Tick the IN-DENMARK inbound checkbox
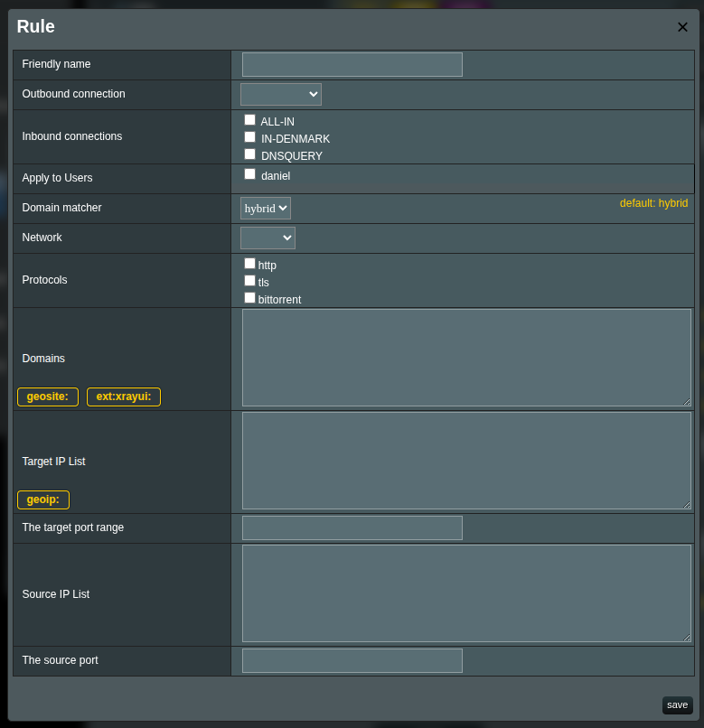This screenshot has height=728, width=704. coord(250,137)
